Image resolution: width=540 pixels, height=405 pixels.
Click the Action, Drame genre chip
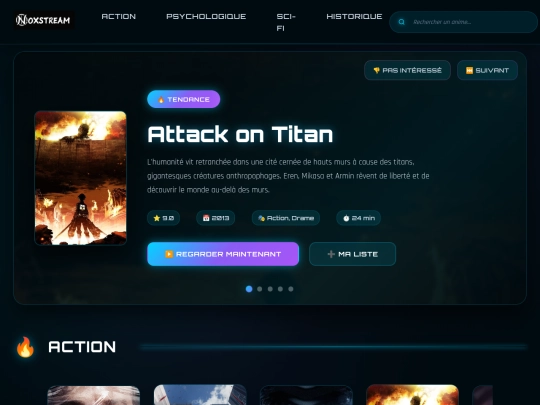click(286, 218)
